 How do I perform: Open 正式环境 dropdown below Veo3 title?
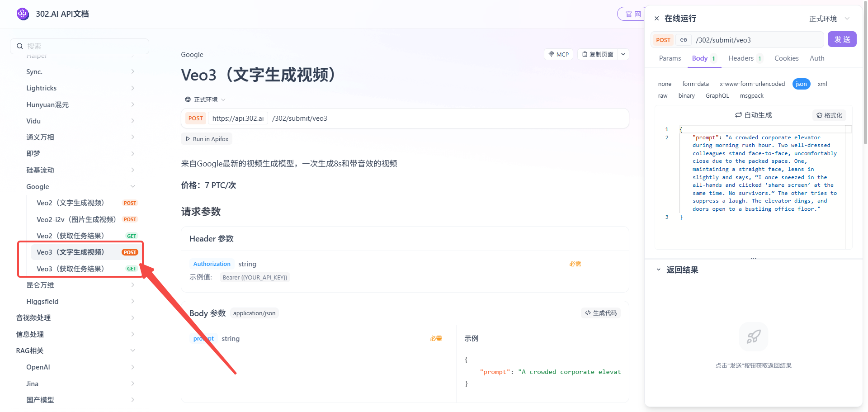coord(205,99)
